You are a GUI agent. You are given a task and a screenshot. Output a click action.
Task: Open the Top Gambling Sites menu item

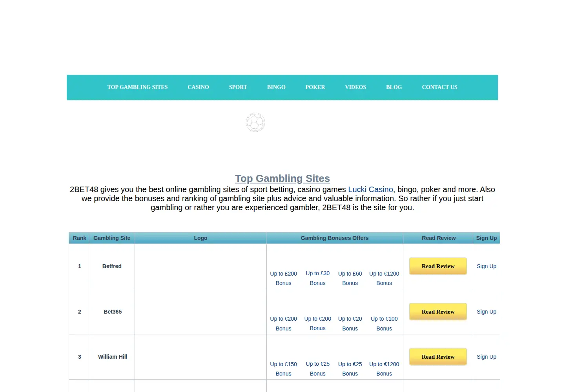(x=137, y=87)
